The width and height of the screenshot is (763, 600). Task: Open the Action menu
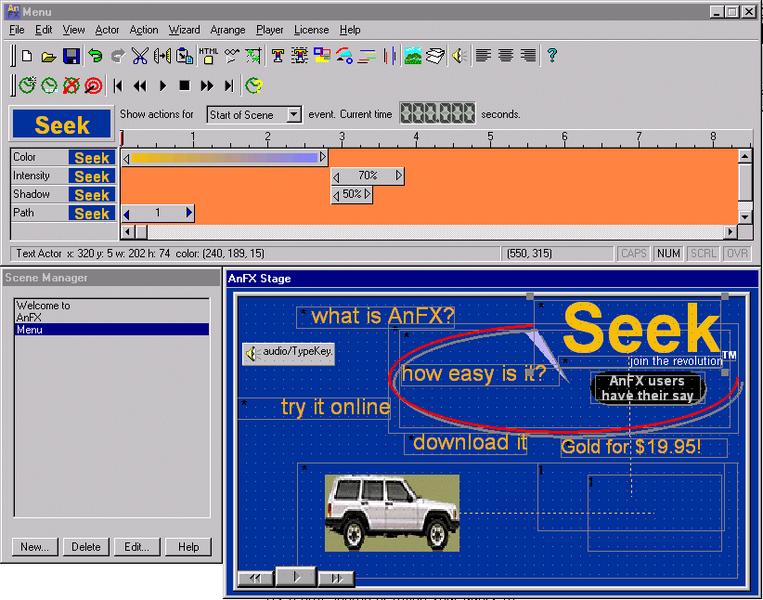[x=144, y=30]
